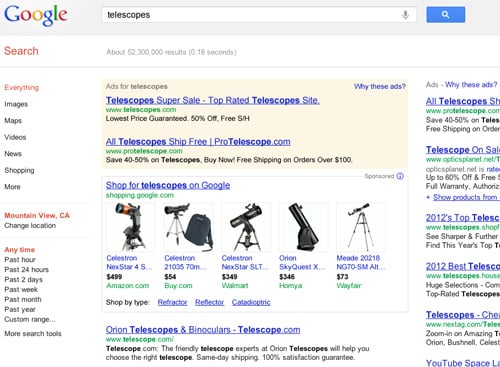Viewport: 500px width, 367px height.
Task: Switch to Maps results
Action: (13, 121)
